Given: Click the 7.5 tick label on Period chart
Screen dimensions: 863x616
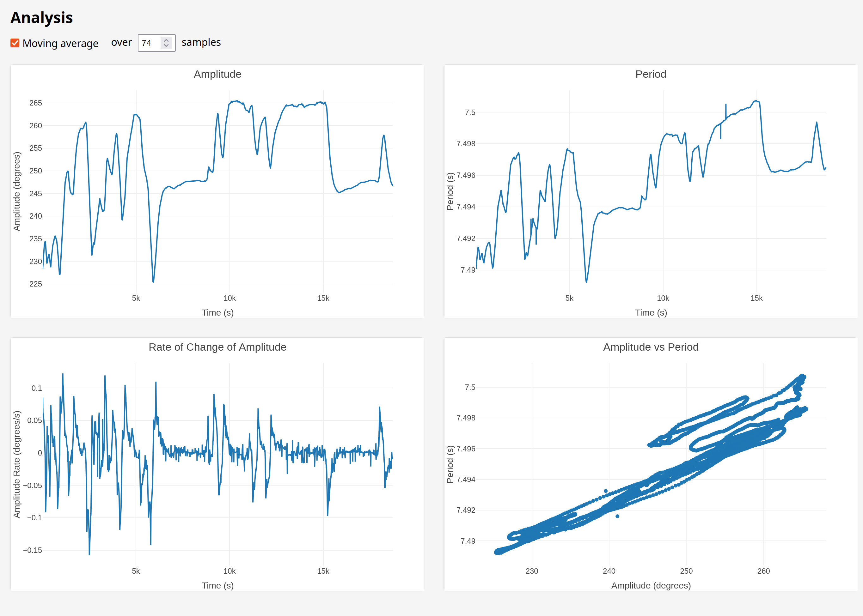Looking at the screenshot, I should point(470,112).
